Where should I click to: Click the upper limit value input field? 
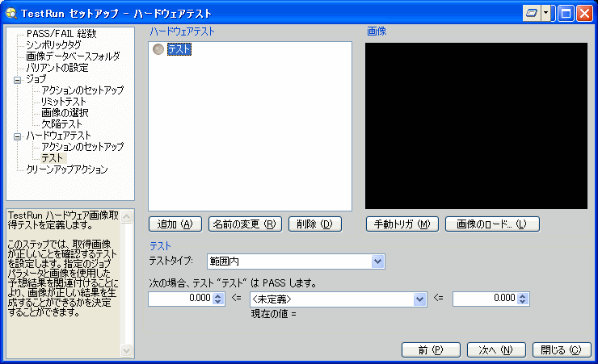coord(483,299)
